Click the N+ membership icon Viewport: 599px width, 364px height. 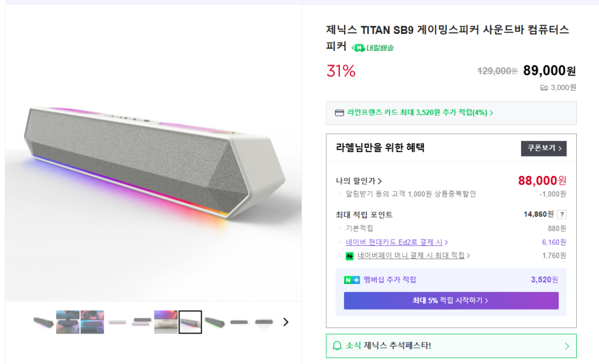tap(352, 280)
